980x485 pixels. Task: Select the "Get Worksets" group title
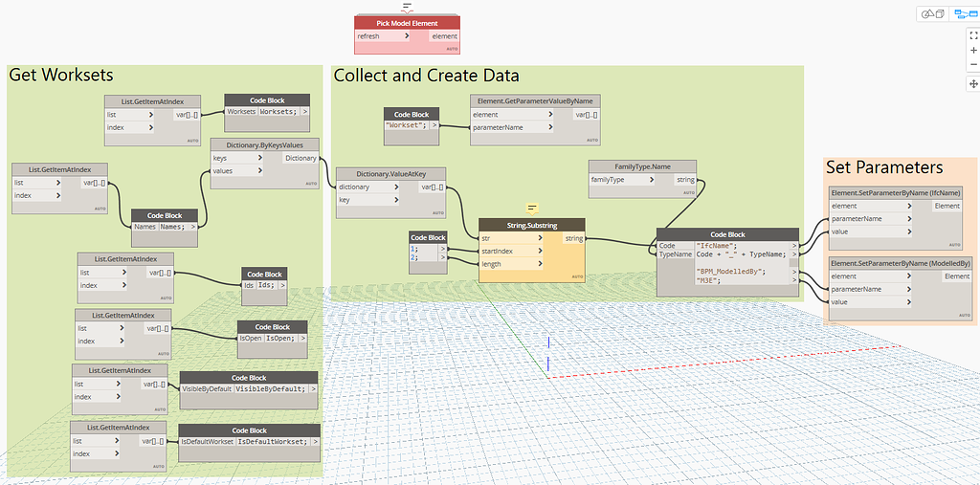61,76
